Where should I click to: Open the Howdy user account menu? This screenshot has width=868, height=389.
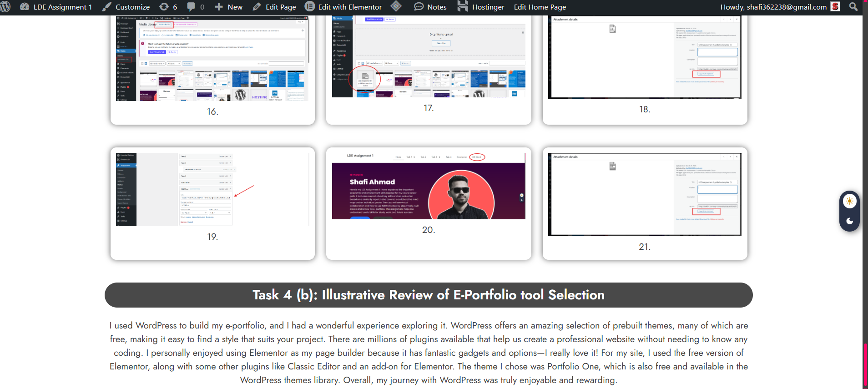point(773,7)
